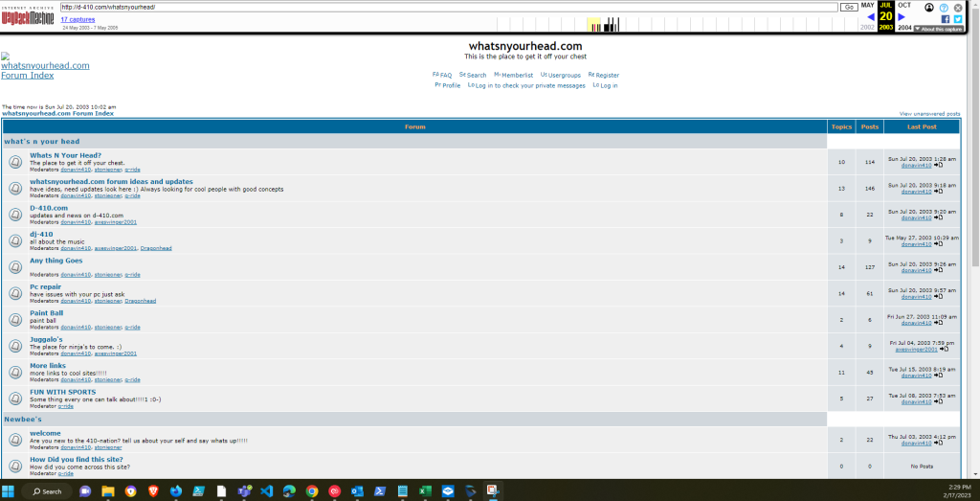Open the Wayback user account icon
The image size is (980, 501).
(x=928, y=7)
